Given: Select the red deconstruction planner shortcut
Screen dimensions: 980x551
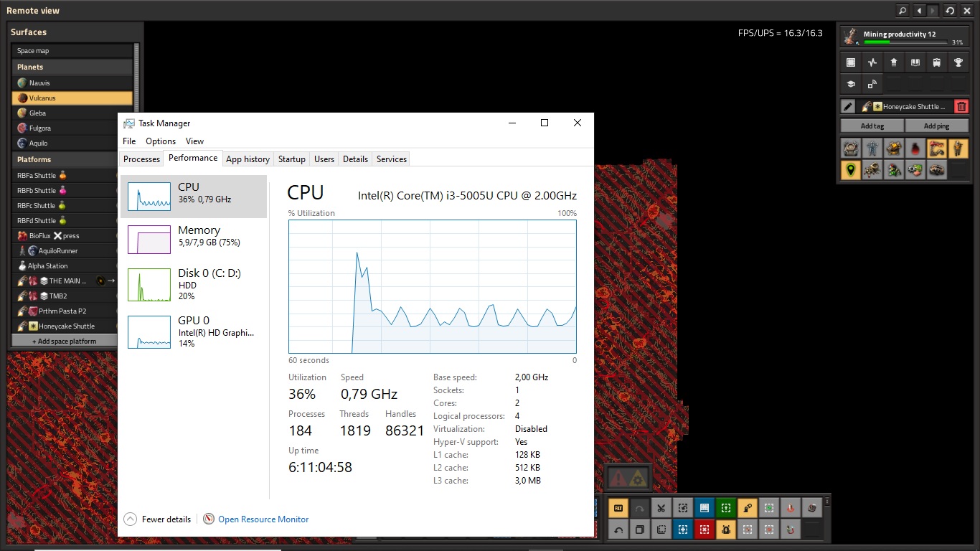Looking at the screenshot, I should tap(704, 530).
